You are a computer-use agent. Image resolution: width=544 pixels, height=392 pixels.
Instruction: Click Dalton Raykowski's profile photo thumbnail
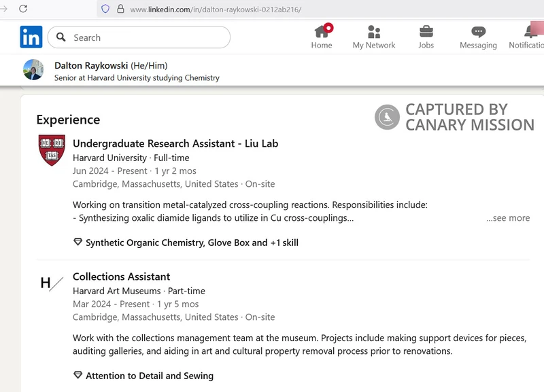pyautogui.click(x=33, y=70)
